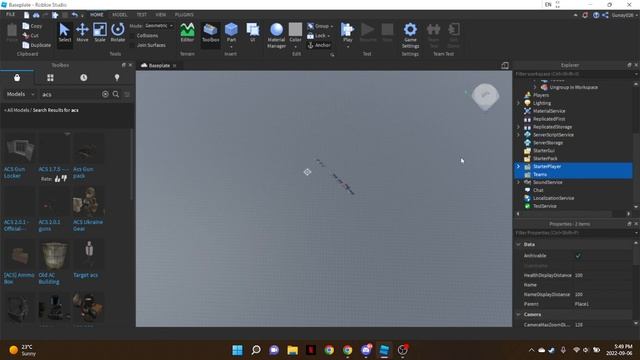Switch to the VIEW ribbon tab
The width and height of the screenshot is (640, 360).
tap(160, 15)
